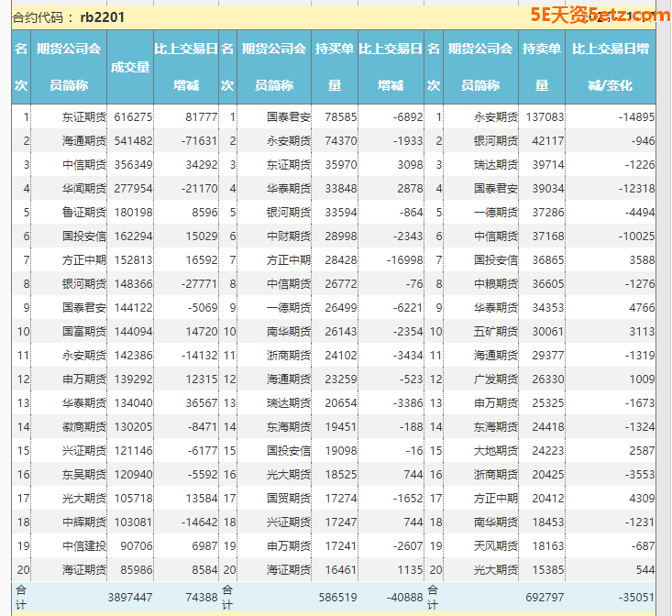Click 广发期货 in short position ranking
The image size is (672, 616).
pos(496,379)
